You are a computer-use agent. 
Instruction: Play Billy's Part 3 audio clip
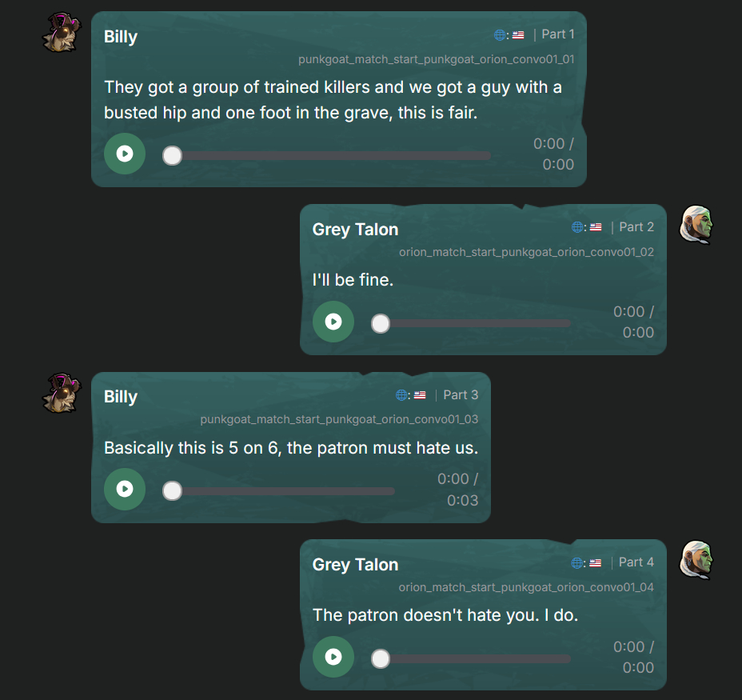click(125, 489)
